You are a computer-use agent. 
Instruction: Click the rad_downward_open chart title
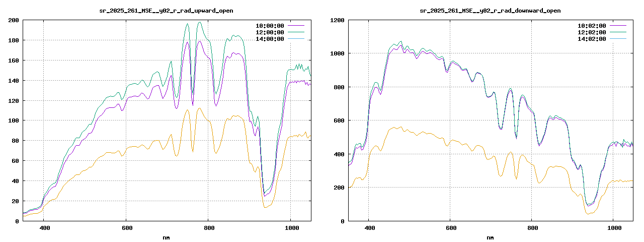pos(490,11)
